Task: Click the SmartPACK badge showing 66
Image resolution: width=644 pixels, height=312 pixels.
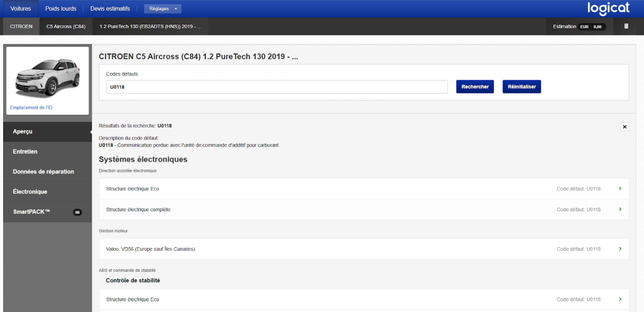Action: click(x=77, y=212)
